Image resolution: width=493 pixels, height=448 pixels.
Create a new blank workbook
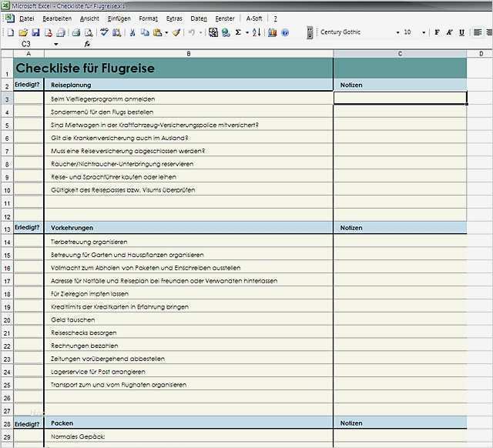[x=11, y=32]
